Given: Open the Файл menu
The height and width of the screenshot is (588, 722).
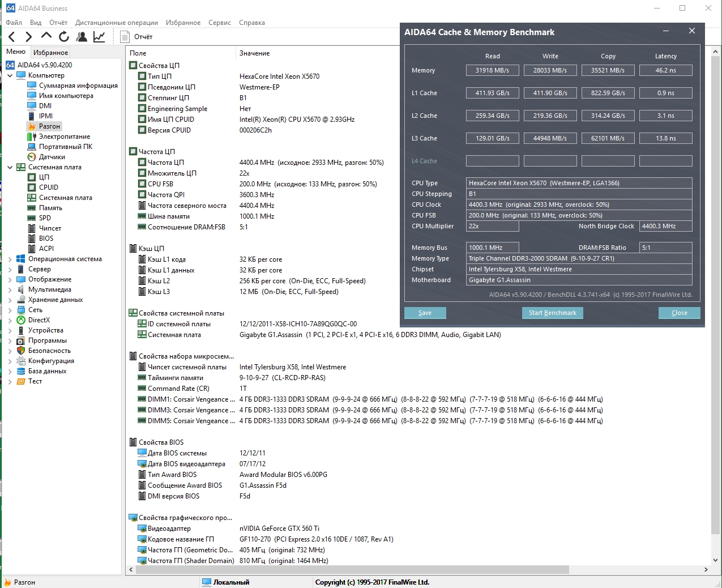Looking at the screenshot, I should click(14, 23).
